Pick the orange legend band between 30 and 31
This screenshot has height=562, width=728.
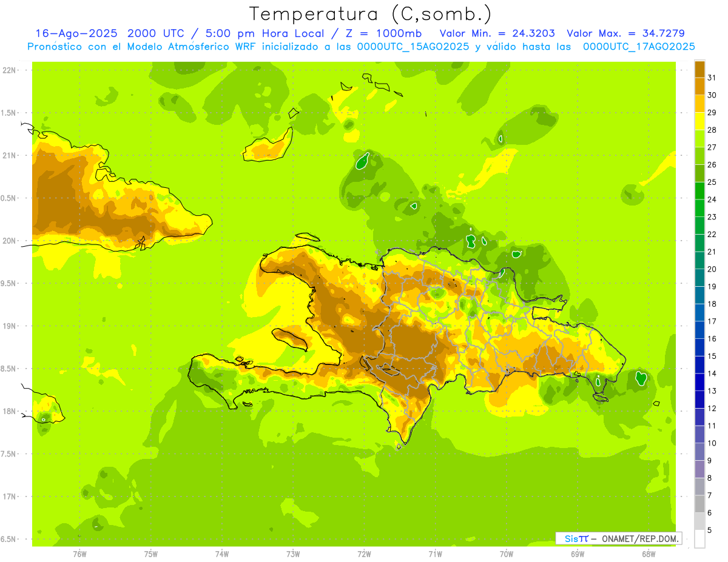pyautogui.click(x=699, y=86)
